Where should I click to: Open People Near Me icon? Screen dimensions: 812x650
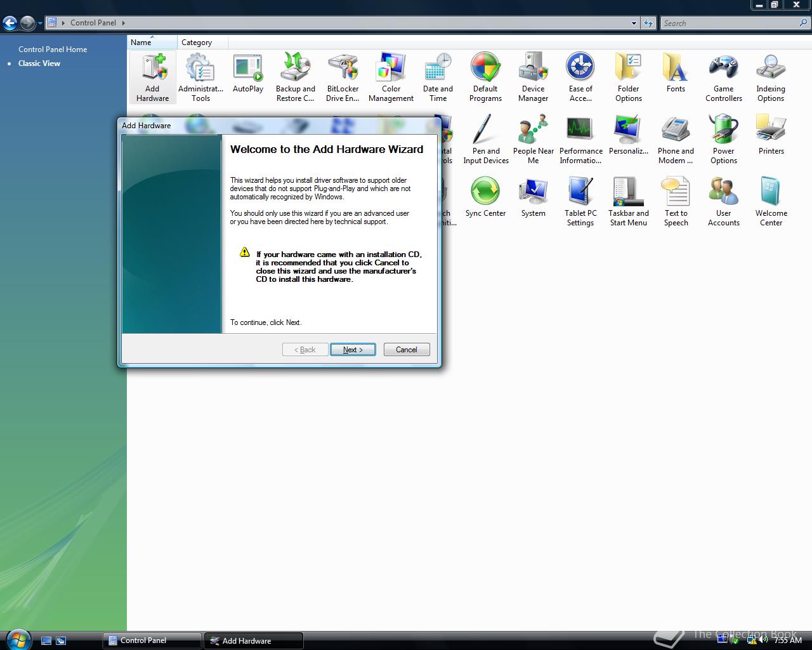tap(534, 139)
